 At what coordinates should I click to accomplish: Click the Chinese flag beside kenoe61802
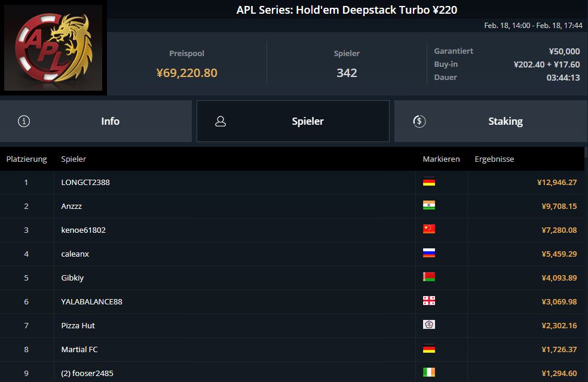(x=428, y=230)
